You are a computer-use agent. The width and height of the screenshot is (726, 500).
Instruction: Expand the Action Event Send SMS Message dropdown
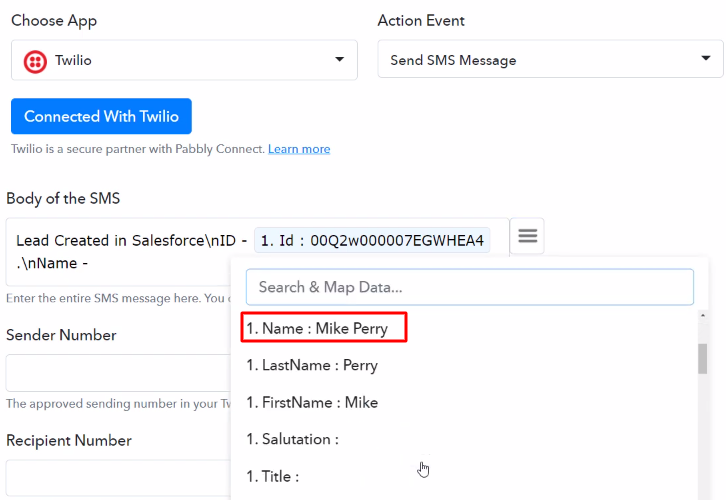point(550,59)
